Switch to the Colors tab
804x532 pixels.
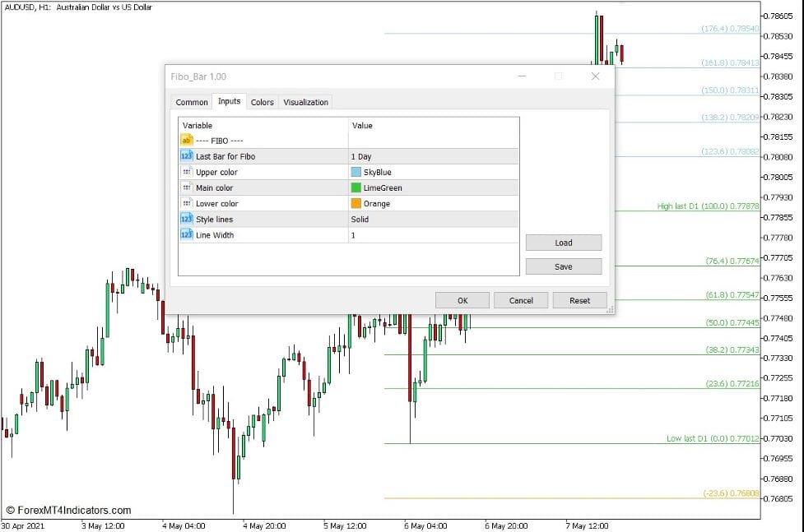[x=262, y=102]
